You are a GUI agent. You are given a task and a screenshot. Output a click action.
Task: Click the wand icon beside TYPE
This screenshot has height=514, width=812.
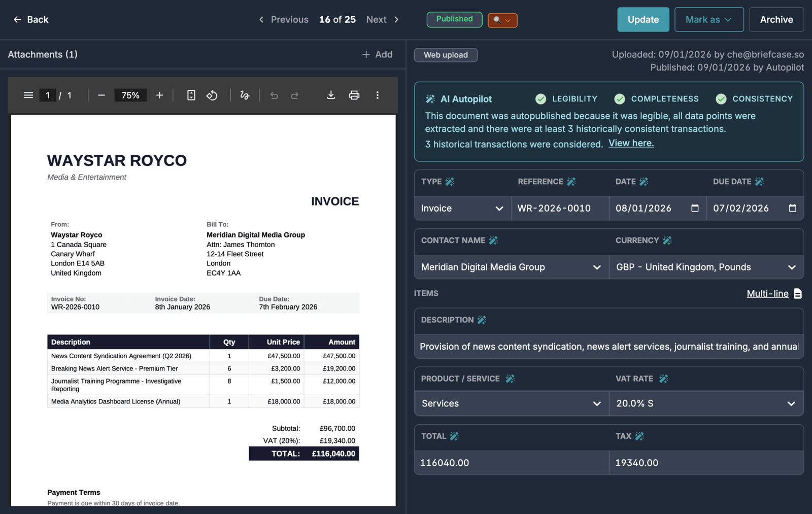pos(450,182)
